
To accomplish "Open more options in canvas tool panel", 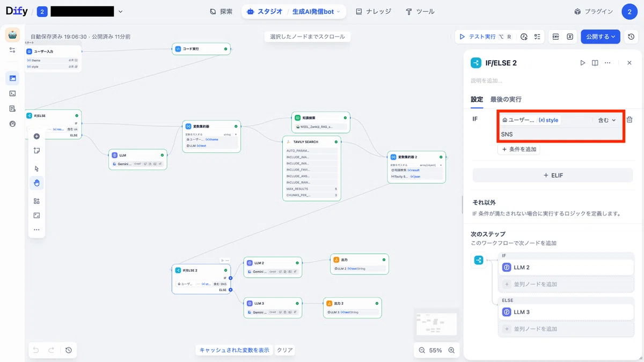I will (x=36, y=230).
